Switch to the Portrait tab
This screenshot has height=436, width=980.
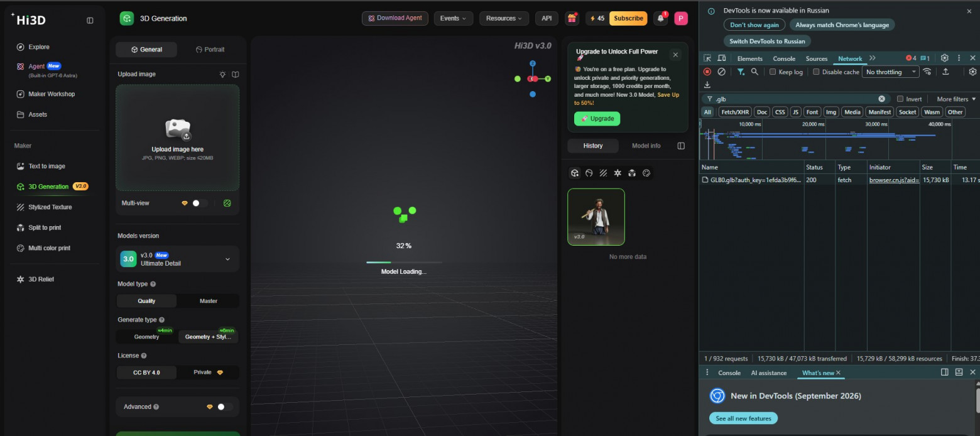tap(210, 50)
